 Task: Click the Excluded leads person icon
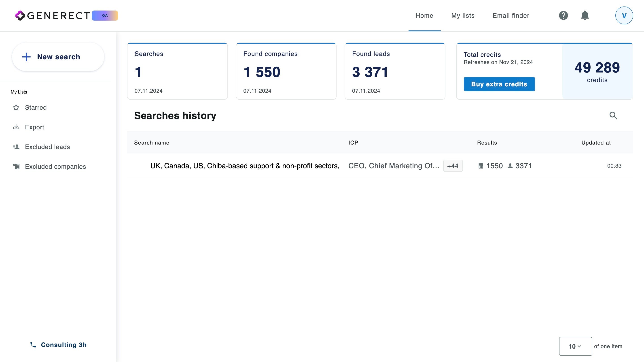coord(16,147)
